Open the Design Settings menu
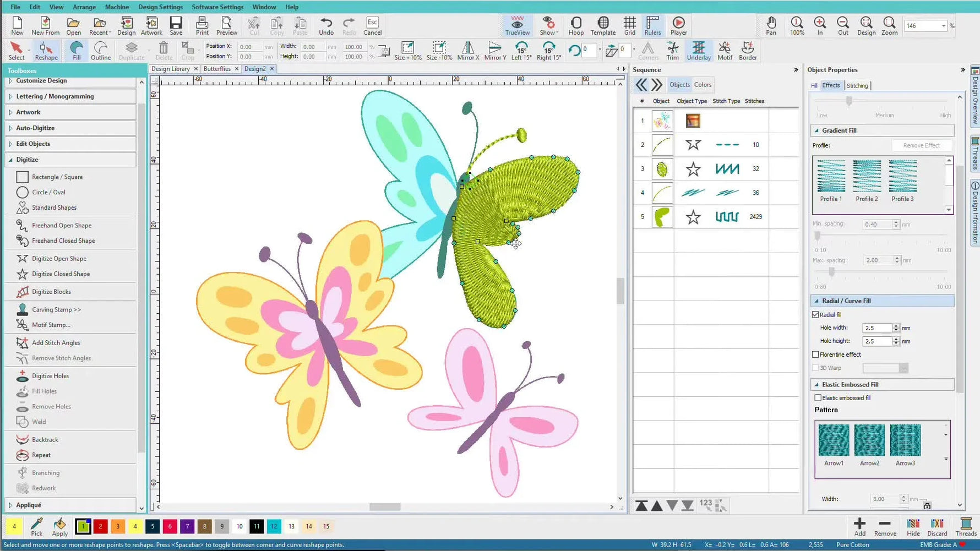The height and width of the screenshot is (551, 980). click(x=160, y=7)
